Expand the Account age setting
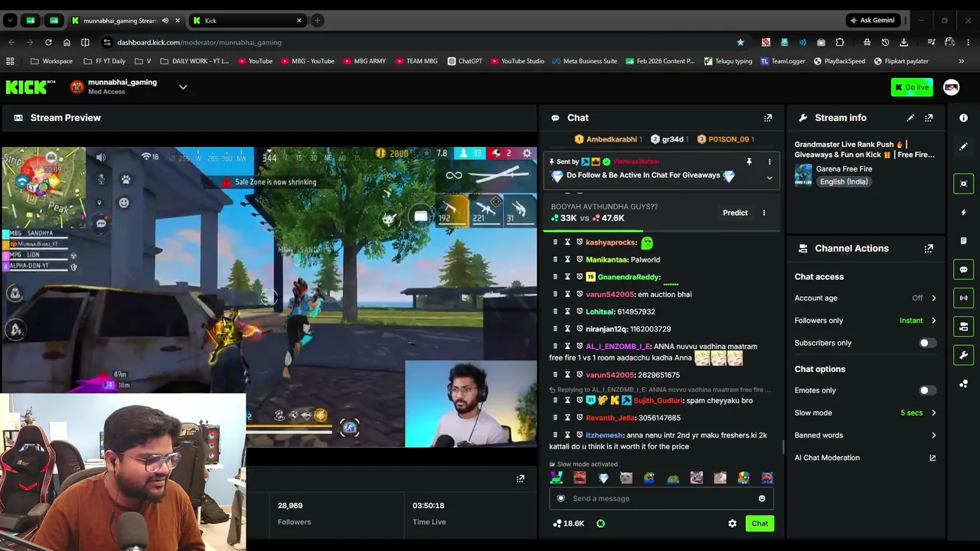 (x=933, y=298)
